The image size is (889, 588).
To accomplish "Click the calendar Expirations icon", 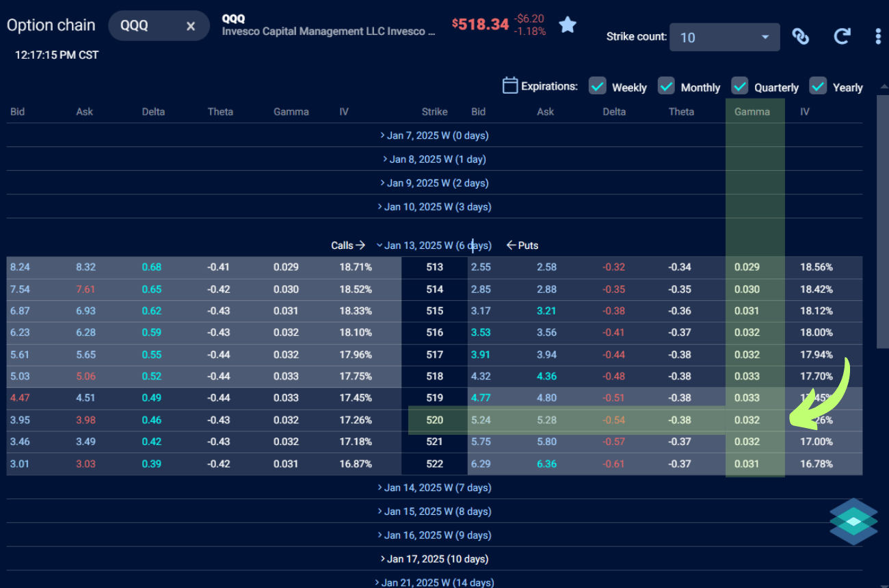I will tap(509, 85).
